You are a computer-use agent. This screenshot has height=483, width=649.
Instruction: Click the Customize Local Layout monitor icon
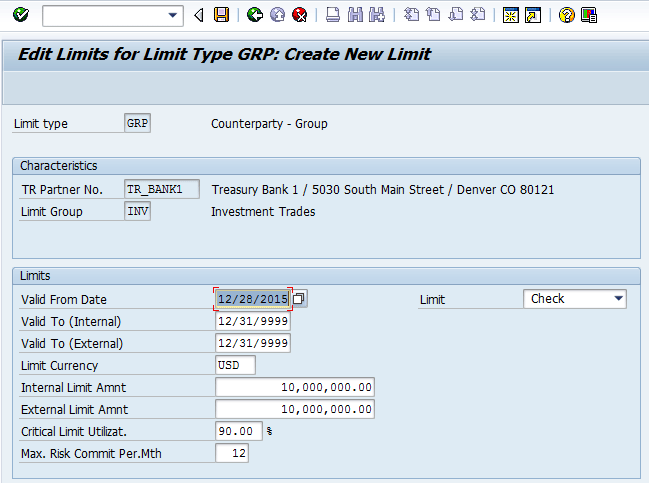click(x=589, y=15)
